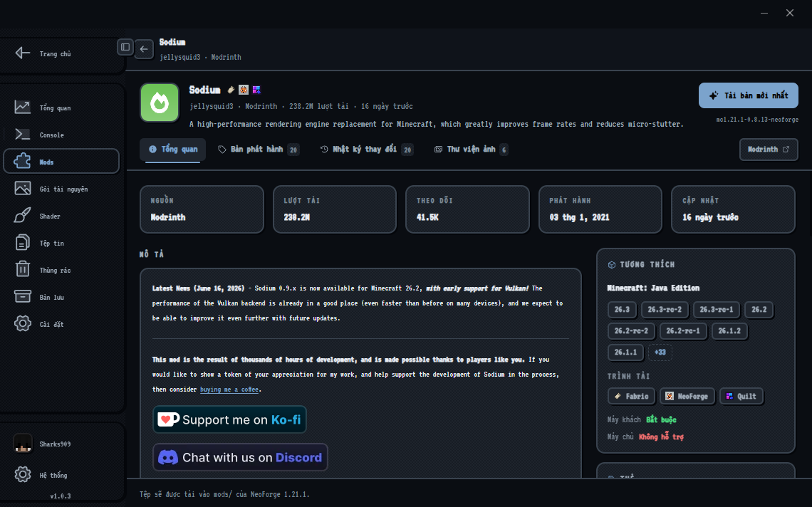The width and height of the screenshot is (812, 507).
Task: Open the Tổng quan sidebar chart icon
Action: coord(22,108)
